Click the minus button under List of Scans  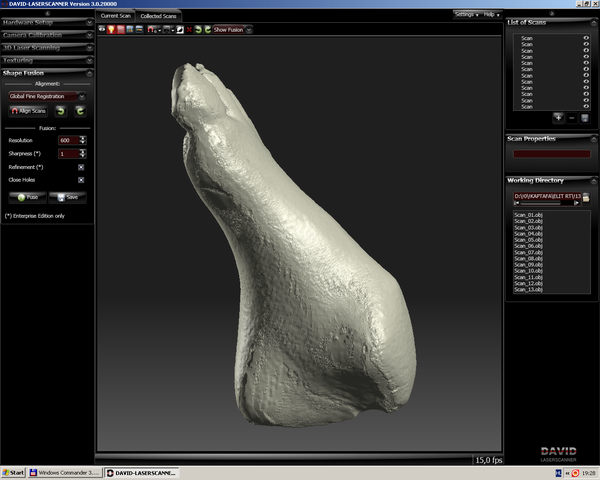coord(570,117)
